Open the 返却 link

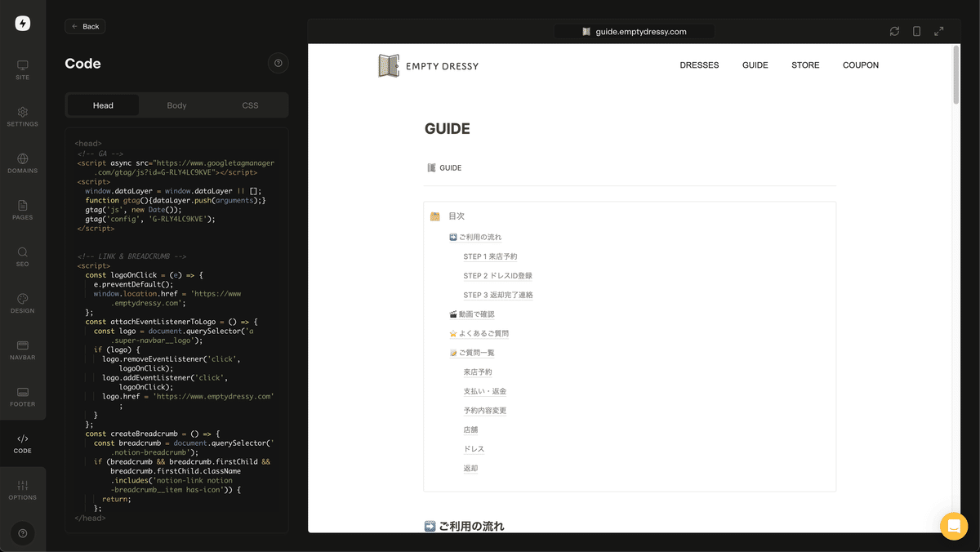pyautogui.click(x=470, y=469)
